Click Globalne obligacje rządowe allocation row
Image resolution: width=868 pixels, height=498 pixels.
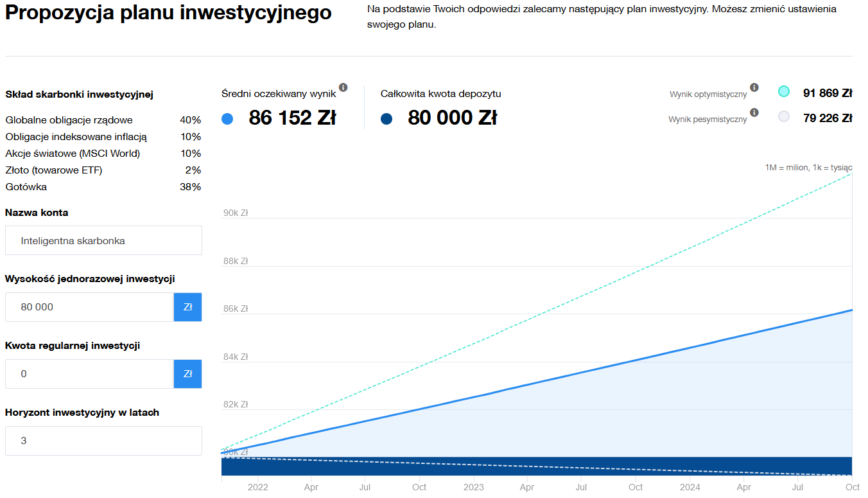[103, 120]
